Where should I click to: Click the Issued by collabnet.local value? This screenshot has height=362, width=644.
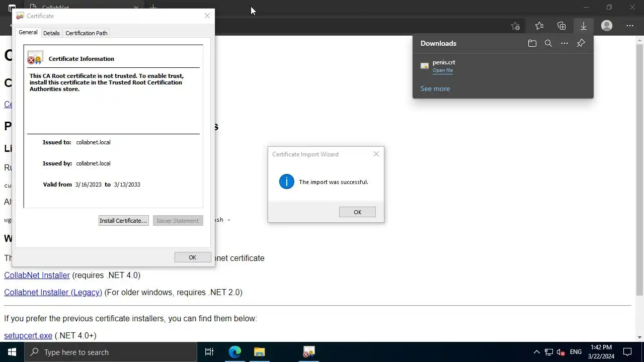(93, 163)
